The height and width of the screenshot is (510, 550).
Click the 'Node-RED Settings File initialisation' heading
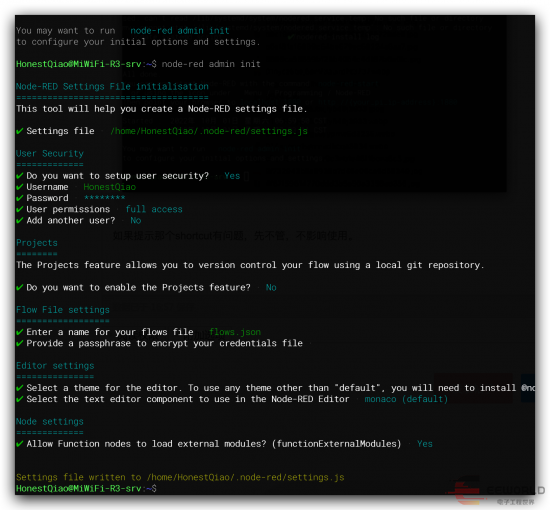pos(112,86)
